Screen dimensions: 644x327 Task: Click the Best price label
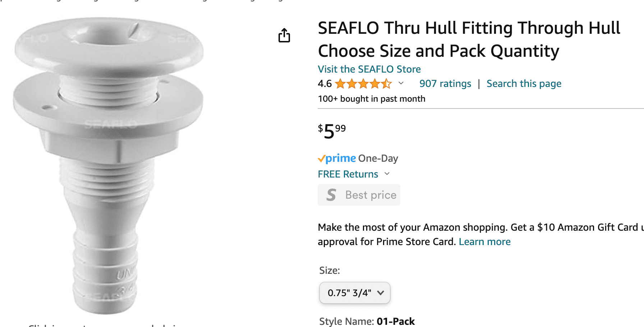[x=371, y=195]
